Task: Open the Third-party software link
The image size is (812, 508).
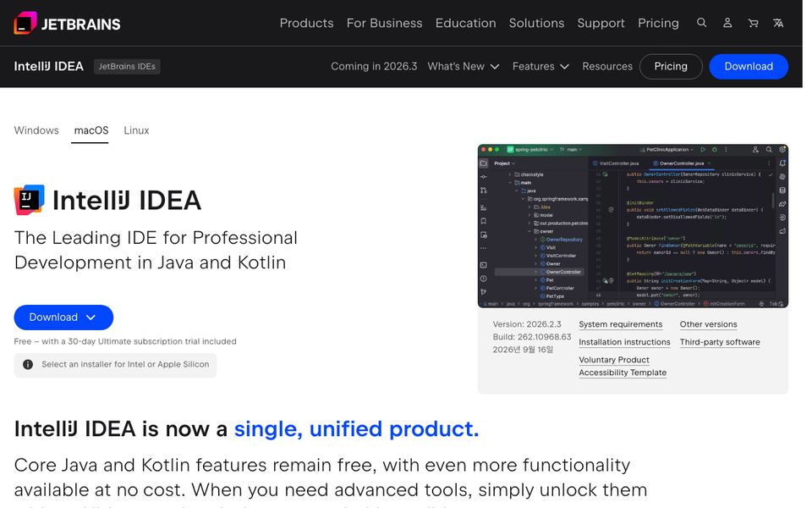Action: (x=720, y=342)
